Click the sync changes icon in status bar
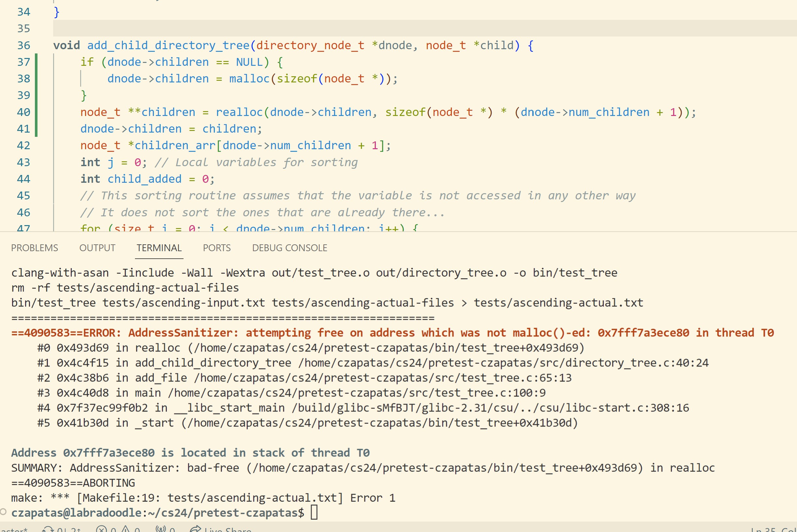This screenshot has height=532, width=797. 48,529
